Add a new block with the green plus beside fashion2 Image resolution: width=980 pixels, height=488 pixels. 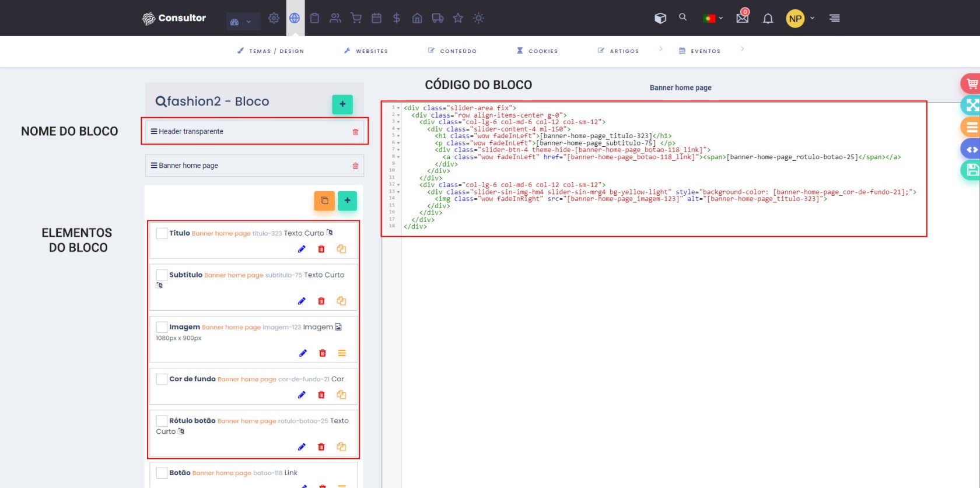[342, 104]
